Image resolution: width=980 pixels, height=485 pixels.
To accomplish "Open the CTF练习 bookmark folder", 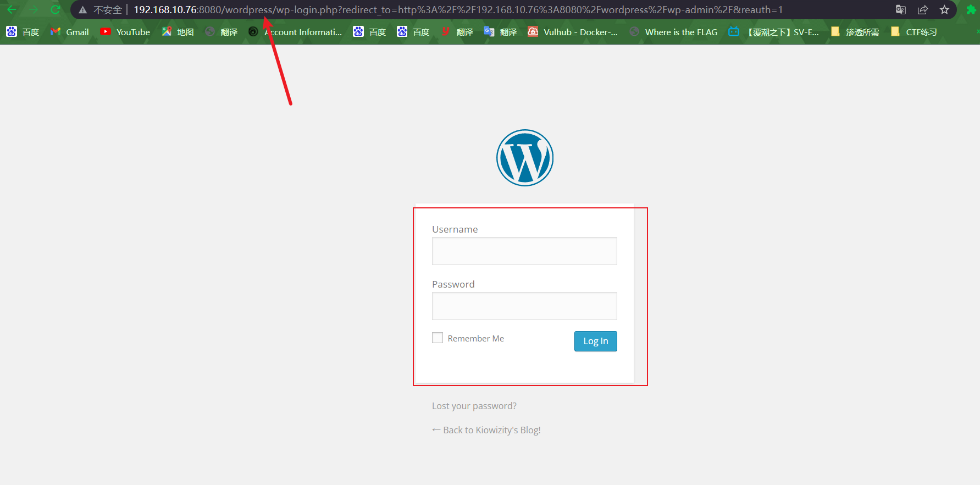I will pos(913,32).
